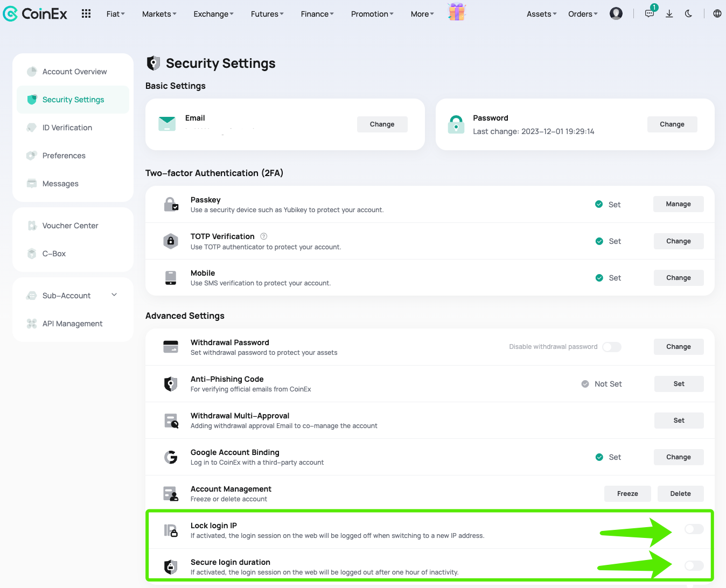726x588 pixels.
Task: Click the ID Verification sidebar icon
Action: [32, 128]
